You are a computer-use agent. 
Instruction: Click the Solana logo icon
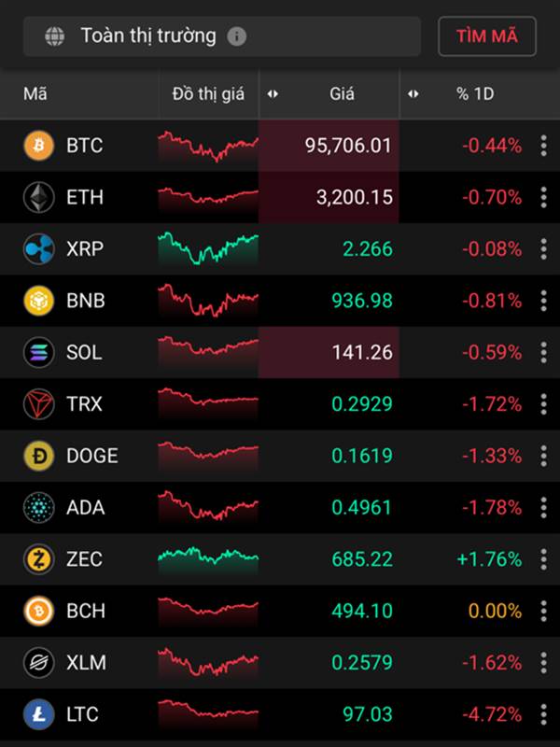click(39, 352)
